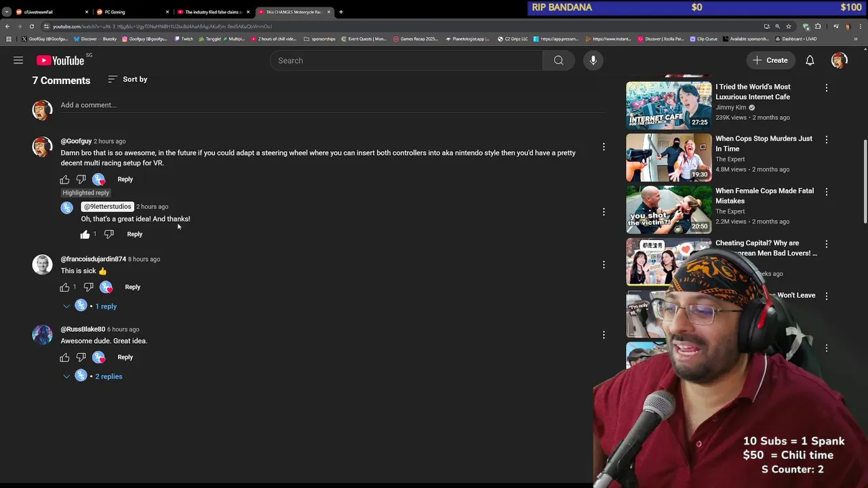Open the Chrome three-dot menu
This screenshot has width=868, height=488.
click(x=861, y=26)
